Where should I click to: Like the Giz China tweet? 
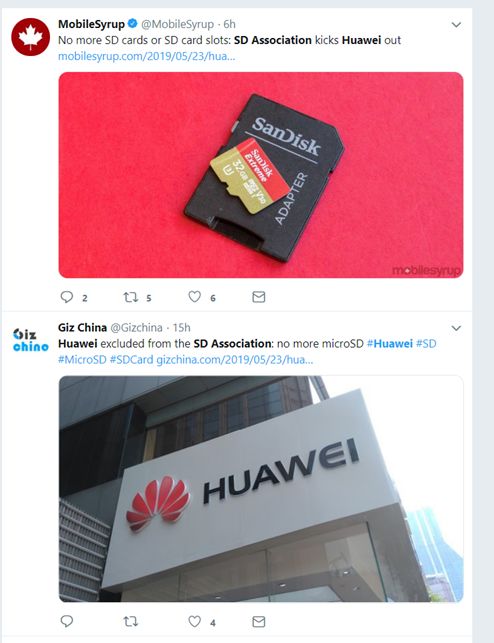click(194, 621)
